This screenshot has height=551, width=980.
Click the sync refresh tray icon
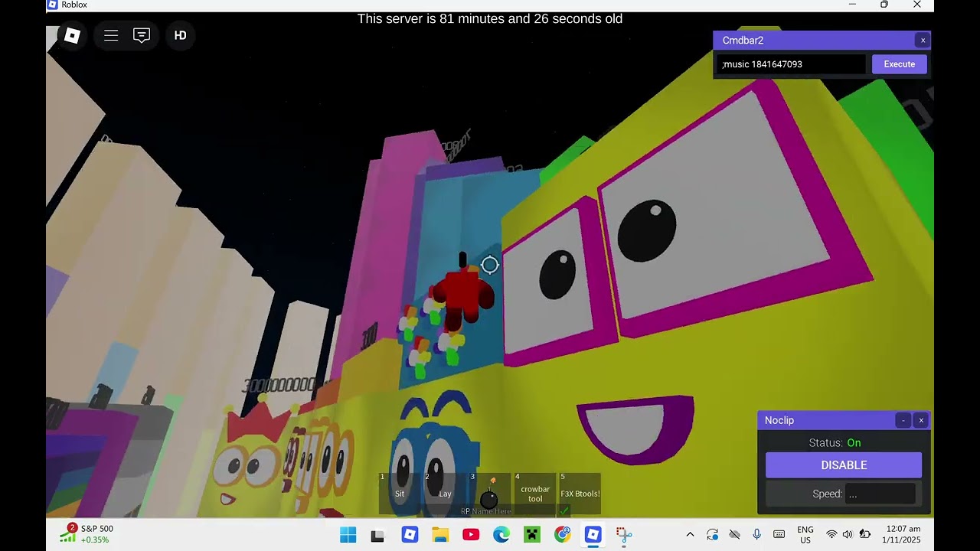pyautogui.click(x=712, y=534)
